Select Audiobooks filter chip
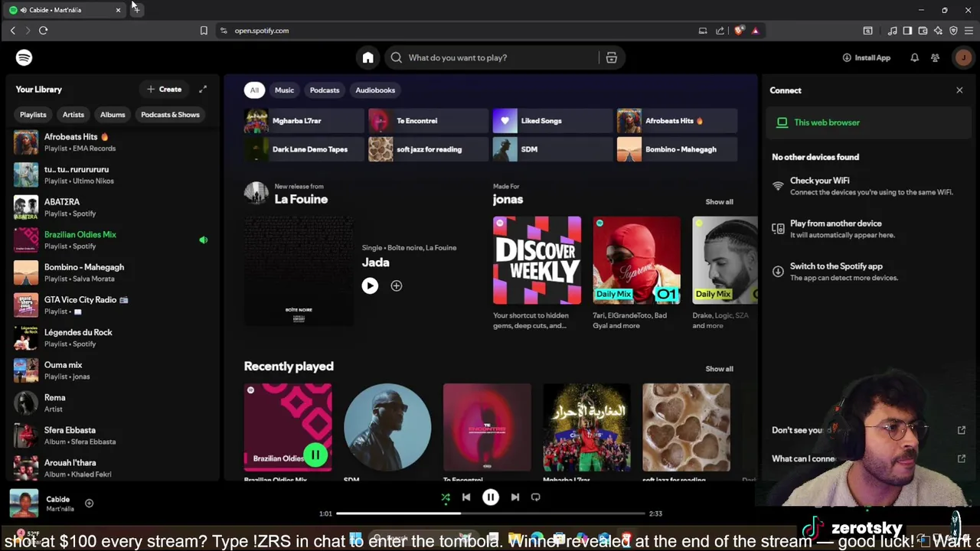This screenshot has width=980, height=551. [x=375, y=90]
